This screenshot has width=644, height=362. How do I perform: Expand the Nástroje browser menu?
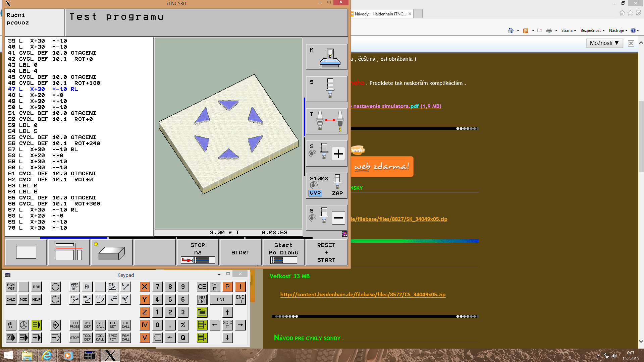(618, 31)
